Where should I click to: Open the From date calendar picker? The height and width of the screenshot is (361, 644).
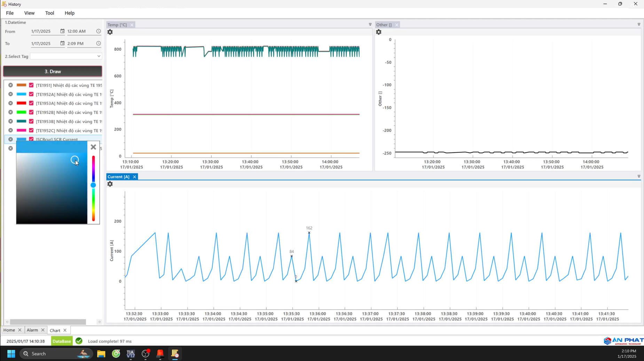click(x=62, y=31)
